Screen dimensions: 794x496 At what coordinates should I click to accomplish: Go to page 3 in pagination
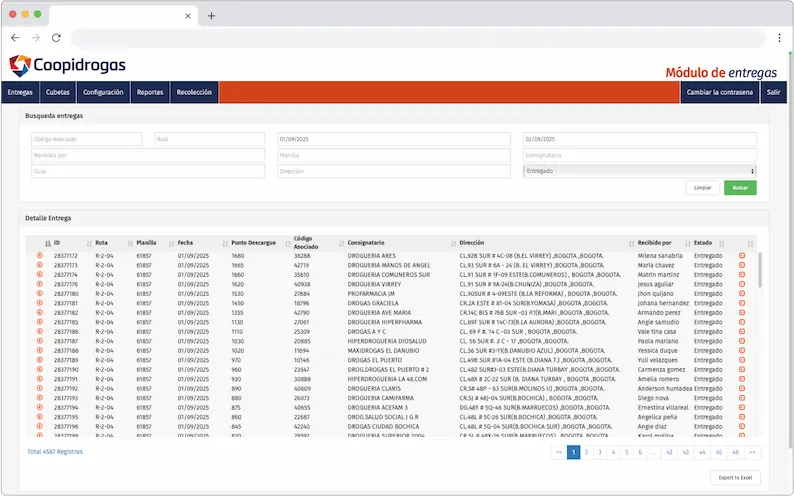coord(600,452)
